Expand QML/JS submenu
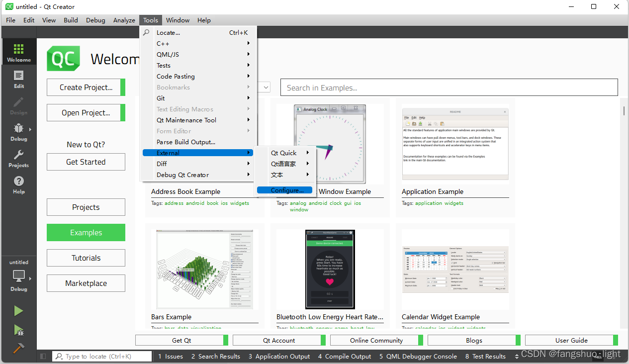 tap(198, 55)
